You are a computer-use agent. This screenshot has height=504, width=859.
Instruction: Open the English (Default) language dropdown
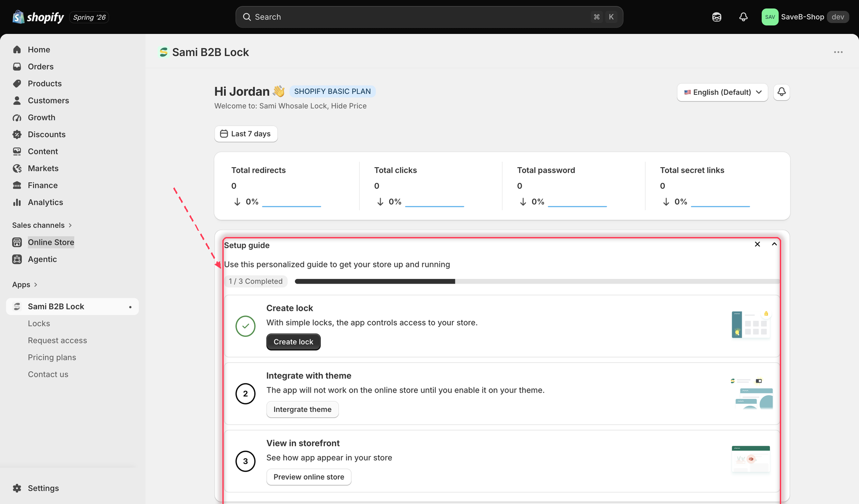722,92
